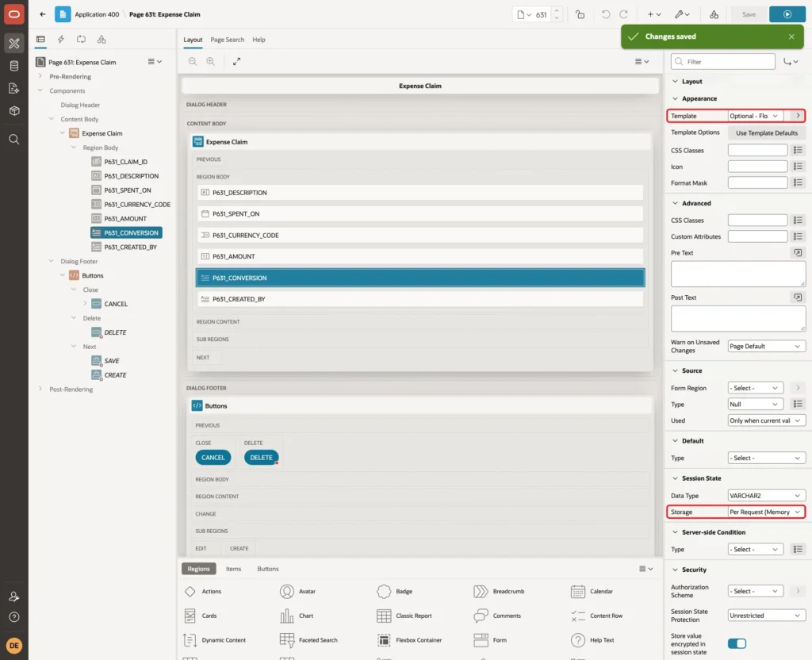Open the Storage dropdown
This screenshot has width=812, height=660.
pyautogui.click(x=766, y=512)
